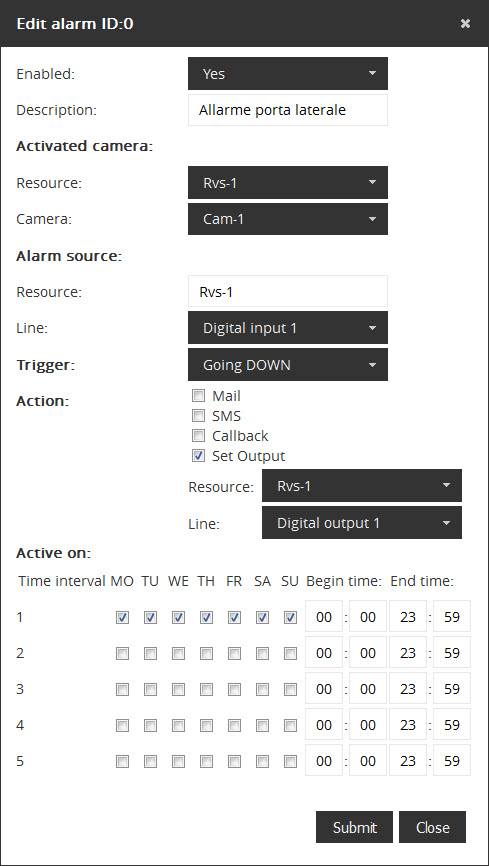This screenshot has width=489, height=866.
Task: Open the Enabled dropdown showing Yes
Action: click(288, 73)
